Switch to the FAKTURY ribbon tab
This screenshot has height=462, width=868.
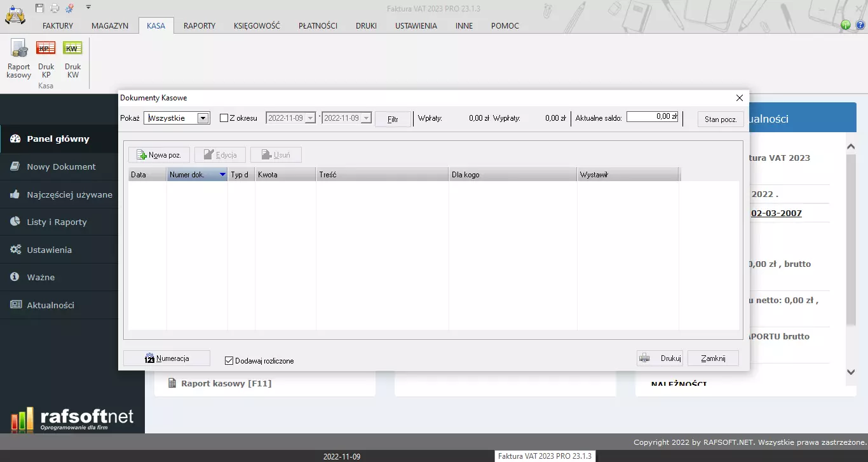pyautogui.click(x=58, y=26)
